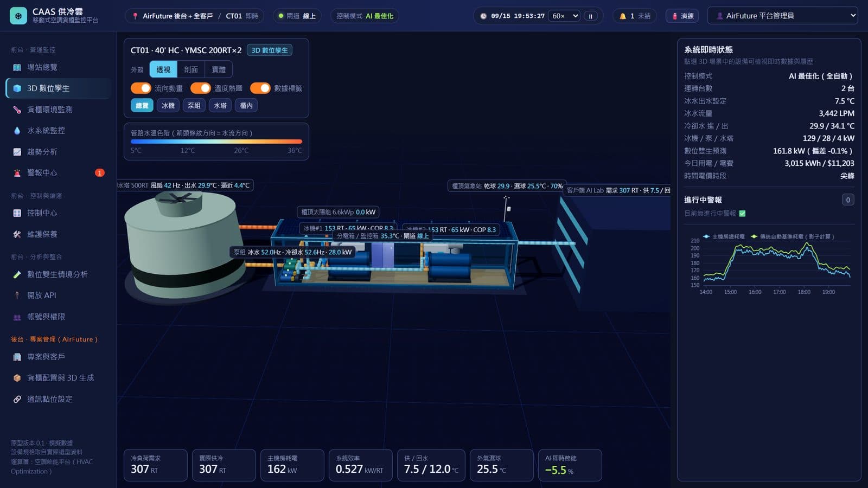Viewport: 868px width, 488px height.
Task: Click the CAAS 供冷雲 snowflake logo
Action: tap(18, 16)
